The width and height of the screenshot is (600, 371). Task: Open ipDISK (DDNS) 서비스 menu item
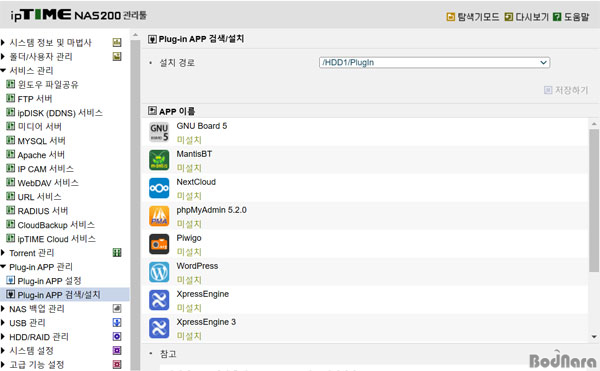60,113
